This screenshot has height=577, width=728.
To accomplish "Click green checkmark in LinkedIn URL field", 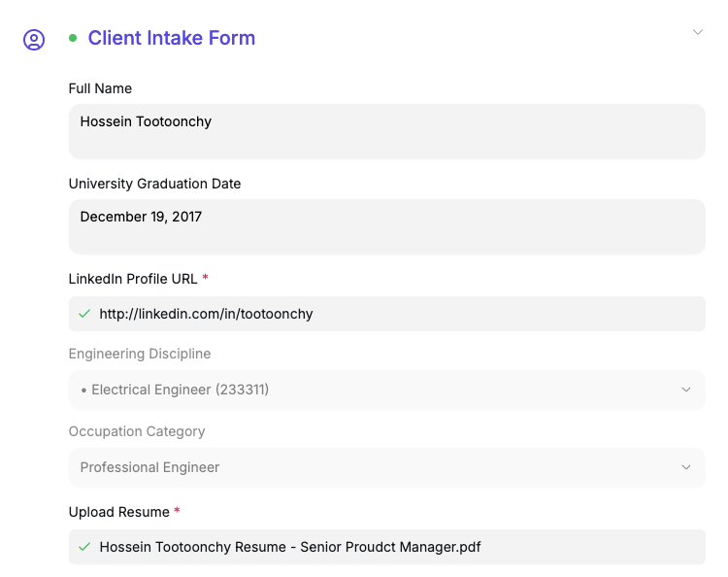I will (x=84, y=314).
